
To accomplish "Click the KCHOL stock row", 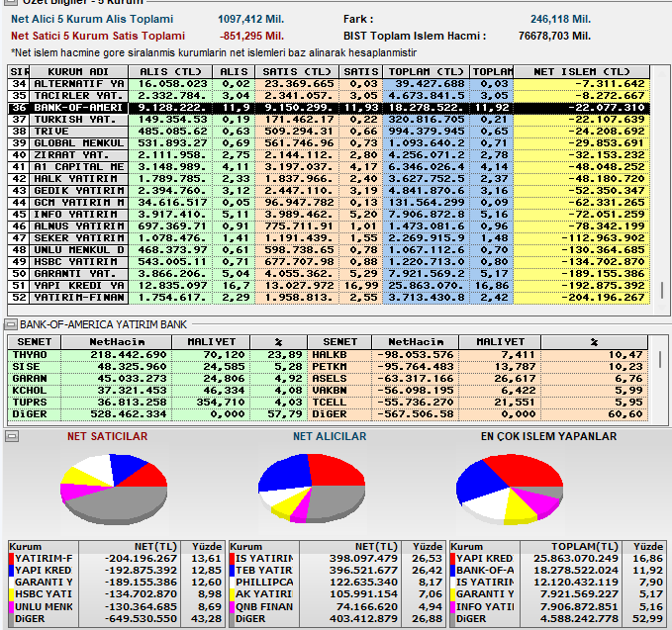I will 157,391.
